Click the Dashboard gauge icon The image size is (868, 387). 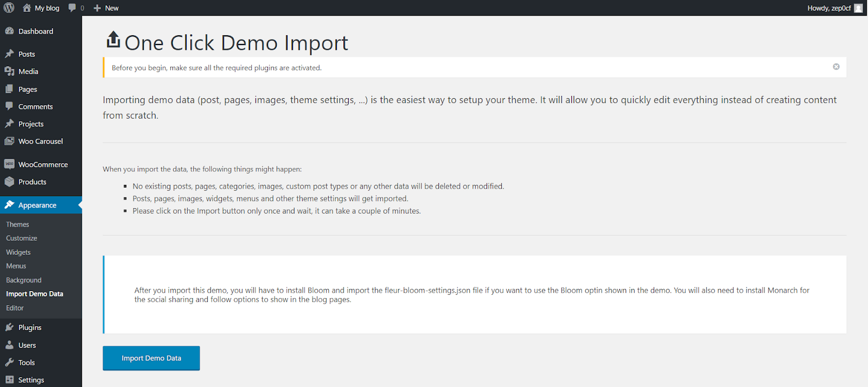(x=9, y=31)
